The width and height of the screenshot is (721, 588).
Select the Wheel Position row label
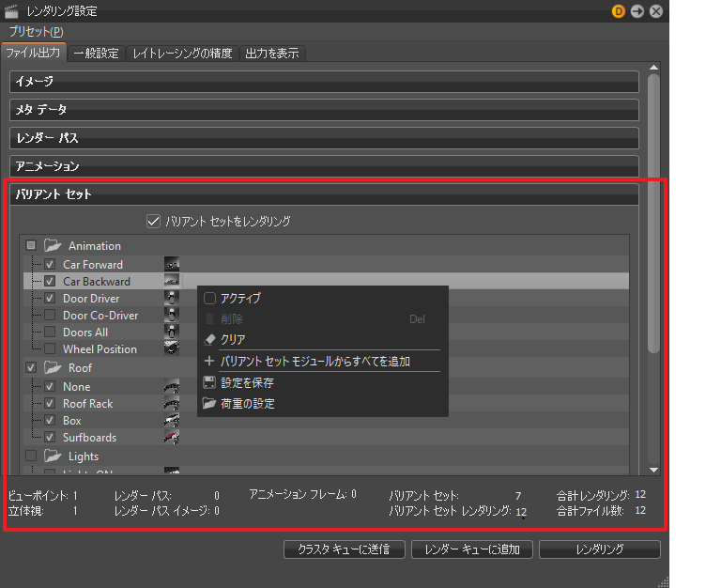click(x=100, y=349)
